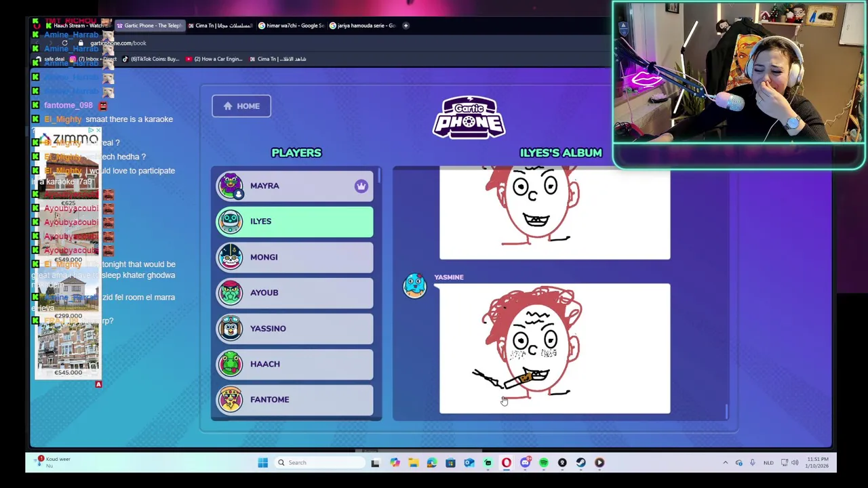Screen dimensions: 868x488
Task: Choose player AYOUB
Action: 294,293
